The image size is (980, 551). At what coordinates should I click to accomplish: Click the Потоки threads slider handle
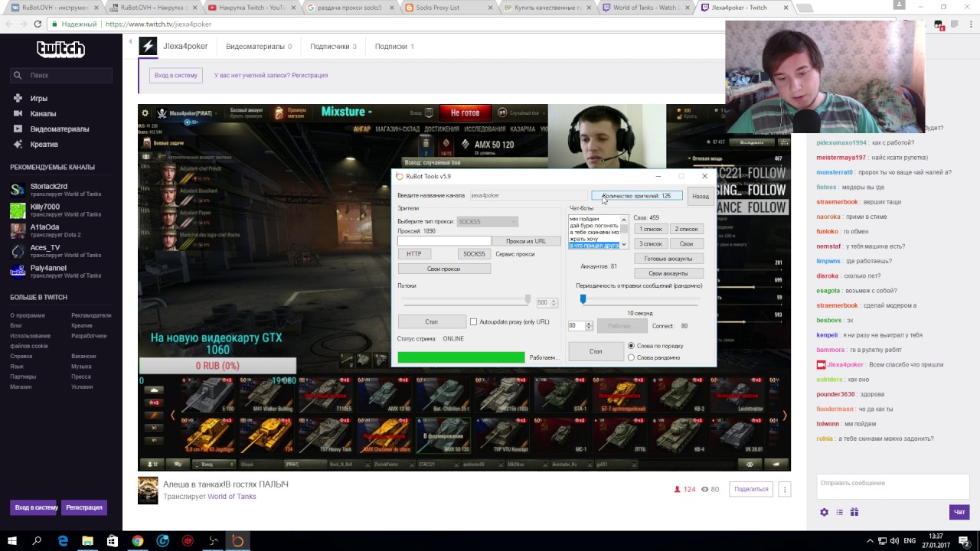point(528,299)
